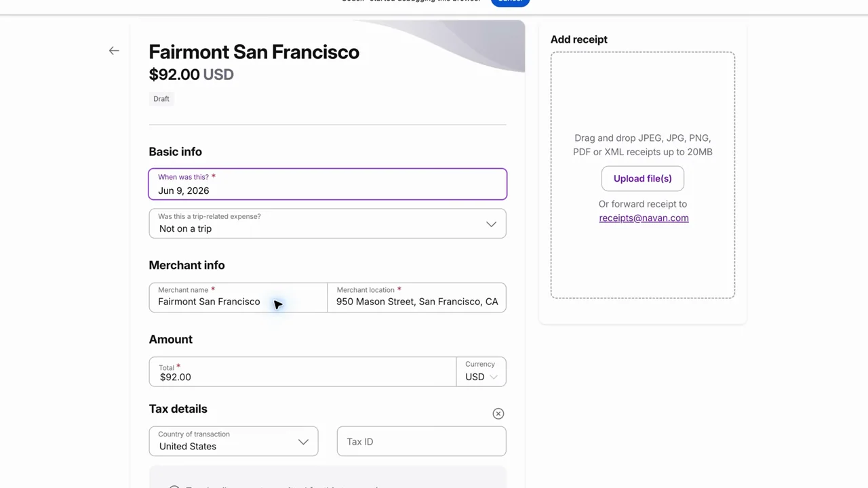Click the Amount section heading
This screenshot has height=488, width=868.
(171, 339)
